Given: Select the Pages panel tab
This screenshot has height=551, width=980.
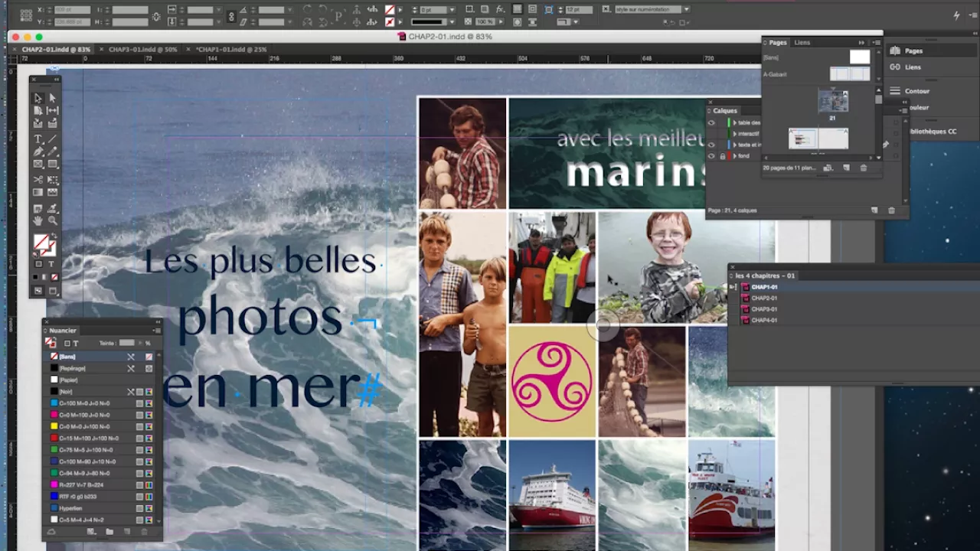Looking at the screenshot, I should (777, 43).
